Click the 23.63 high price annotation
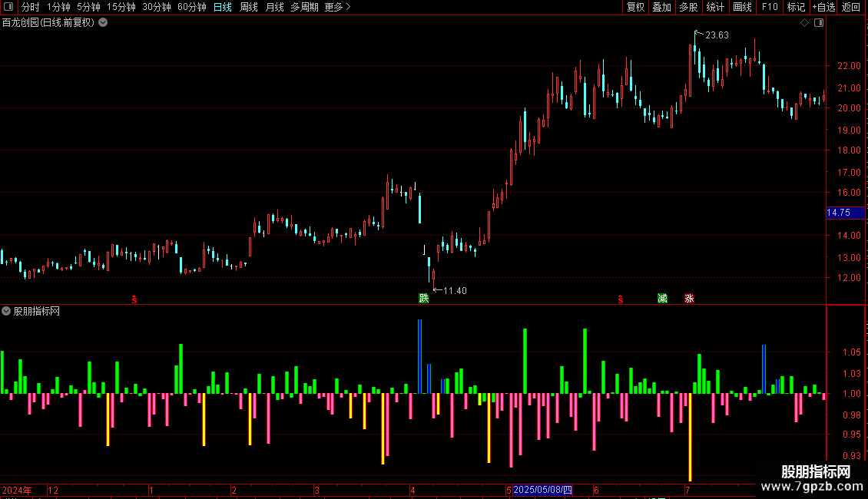 (x=717, y=35)
